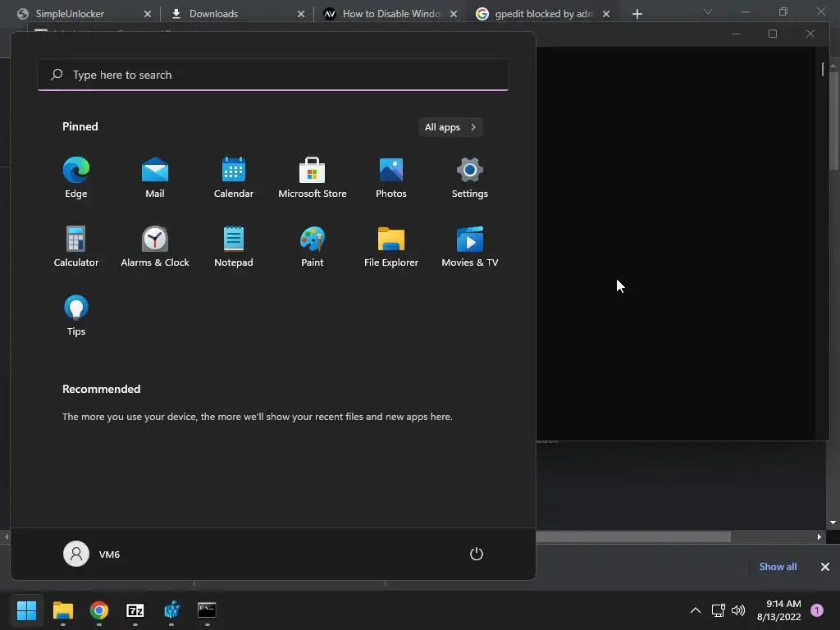Image resolution: width=840 pixels, height=630 pixels.
Task: Close the How to Disable Windows tab
Action: coord(453,14)
